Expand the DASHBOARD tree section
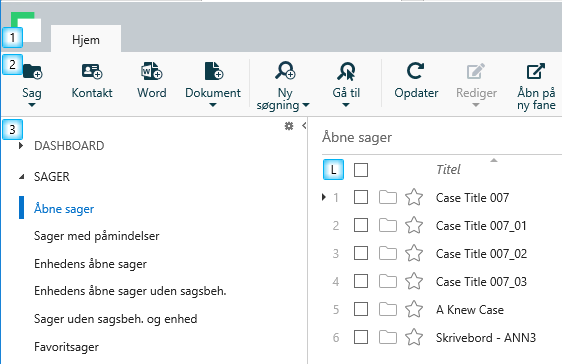The height and width of the screenshot is (364, 562). [x=21, y=145]
